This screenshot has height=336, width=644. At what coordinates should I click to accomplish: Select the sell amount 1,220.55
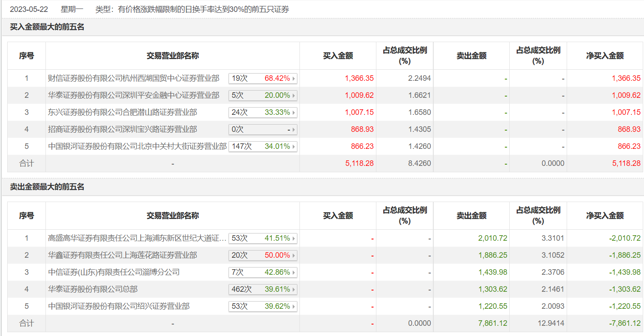pyautogui.click(x=493, y=306)
